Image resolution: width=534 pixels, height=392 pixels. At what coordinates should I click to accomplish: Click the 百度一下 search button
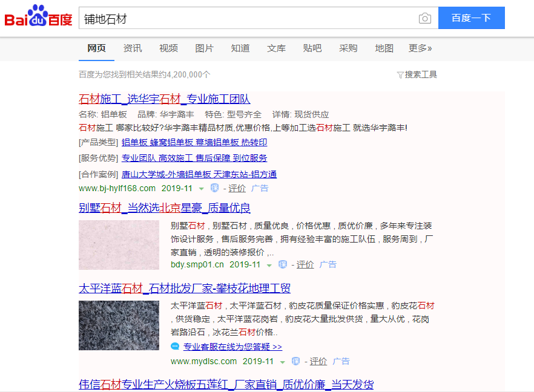coord(471,18)
